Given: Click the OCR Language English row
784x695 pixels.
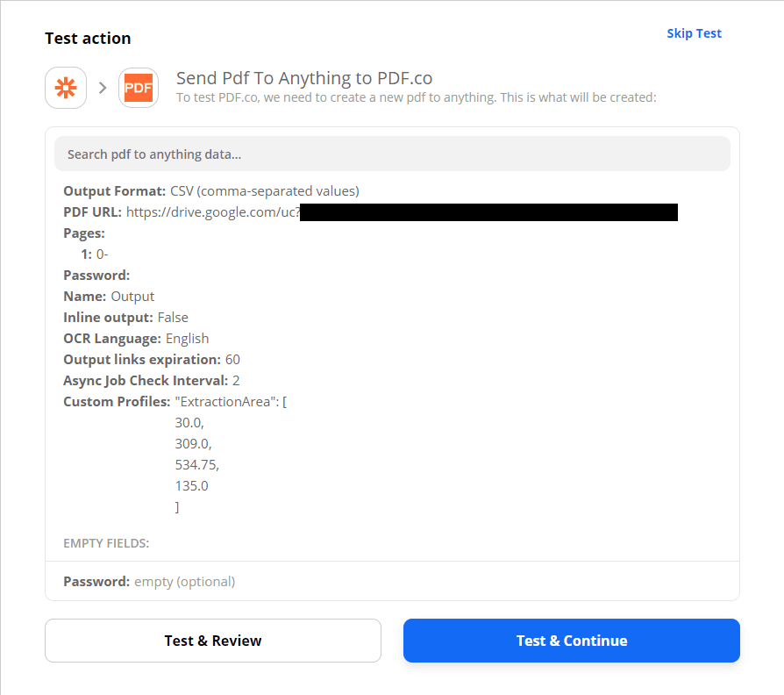Looking at the screenshot, I should pos(136,339).
